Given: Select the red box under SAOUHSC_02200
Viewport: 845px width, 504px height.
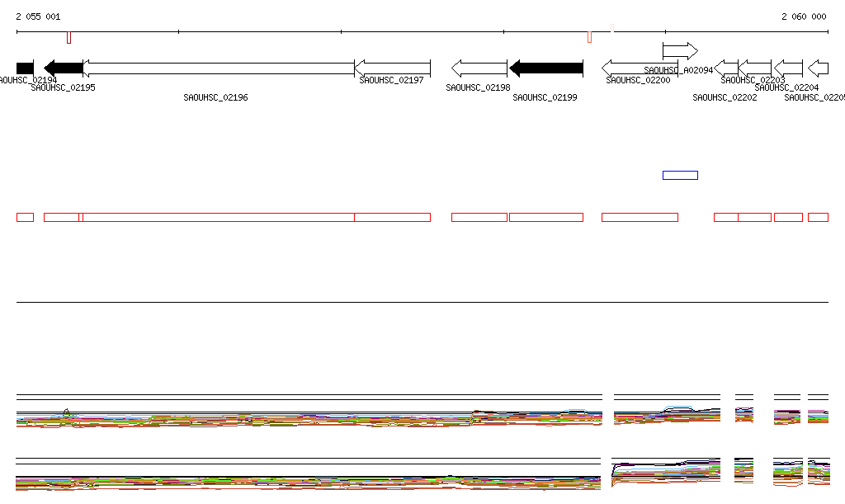Looking at the screenshot, I should click(x=640, y=218).
